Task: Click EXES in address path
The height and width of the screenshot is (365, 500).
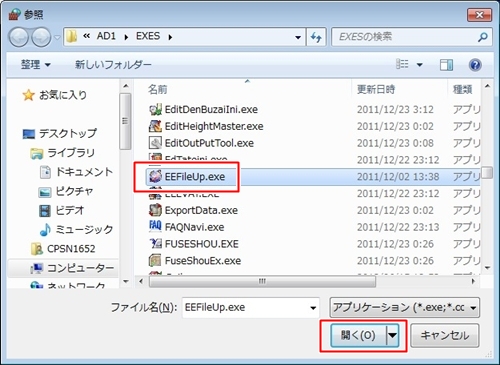Action: coord(148,36)
